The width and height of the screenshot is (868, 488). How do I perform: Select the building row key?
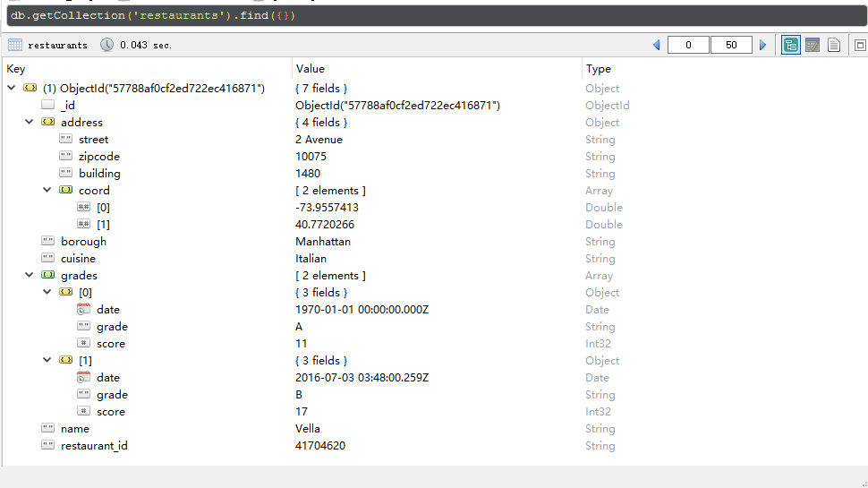pyautogui.click(x=99, y=174)
